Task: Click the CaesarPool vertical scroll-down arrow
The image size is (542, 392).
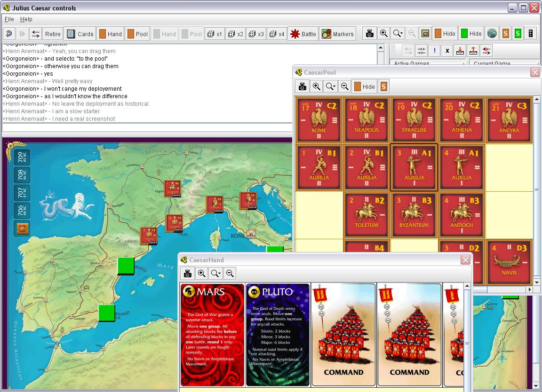Action: 536,282
